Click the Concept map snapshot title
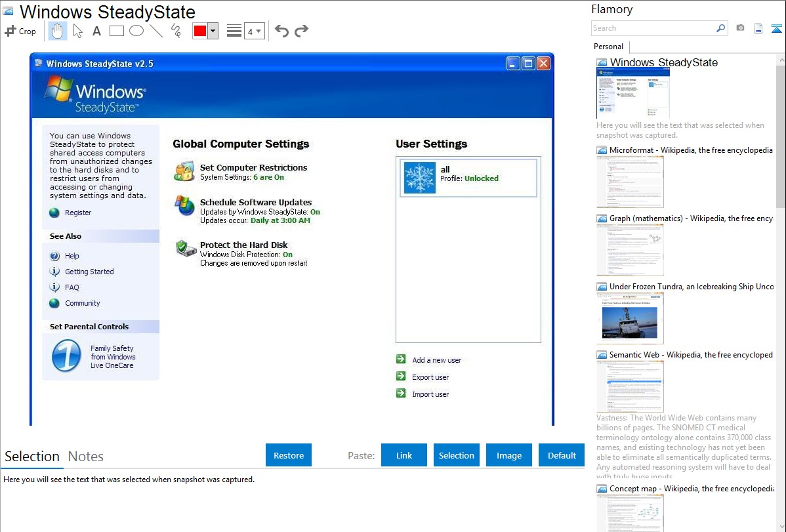The image size is (786, 532). (691, 488)
